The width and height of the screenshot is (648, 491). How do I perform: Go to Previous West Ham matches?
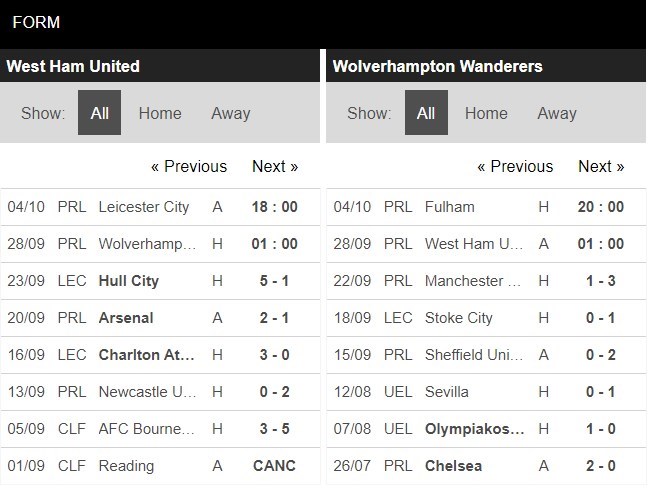pos(189,166)
